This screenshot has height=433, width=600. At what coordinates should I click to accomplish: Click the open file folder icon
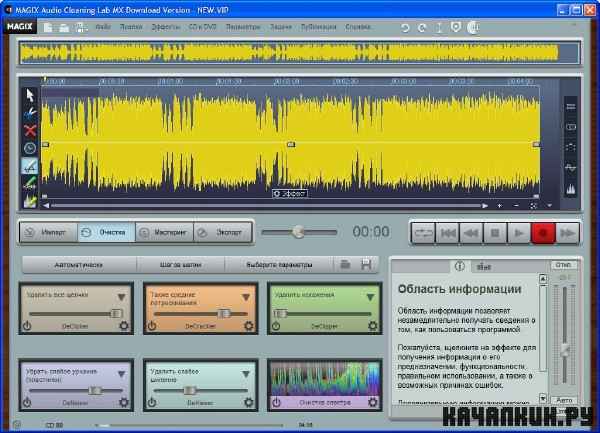tap(64, 28)
